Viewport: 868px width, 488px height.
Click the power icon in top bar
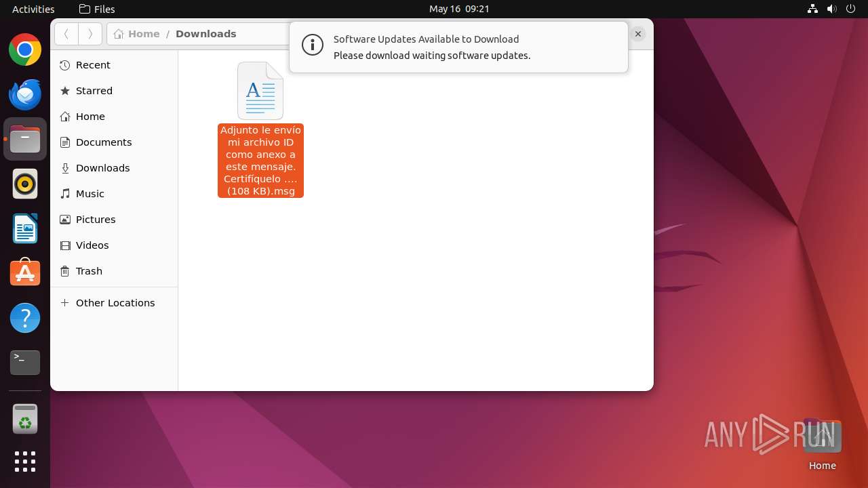pyautogui.click(x=851, y=9)
